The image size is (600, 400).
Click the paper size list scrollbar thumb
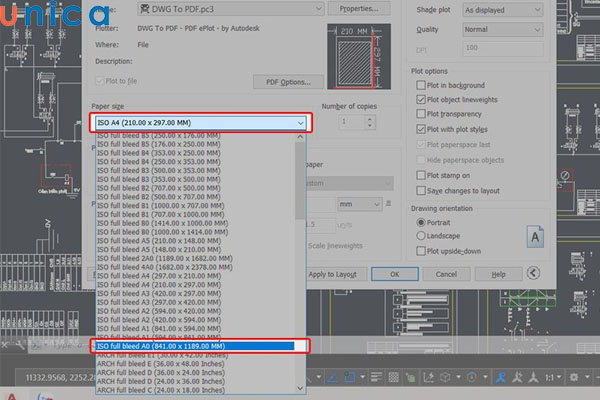point(300,181)
